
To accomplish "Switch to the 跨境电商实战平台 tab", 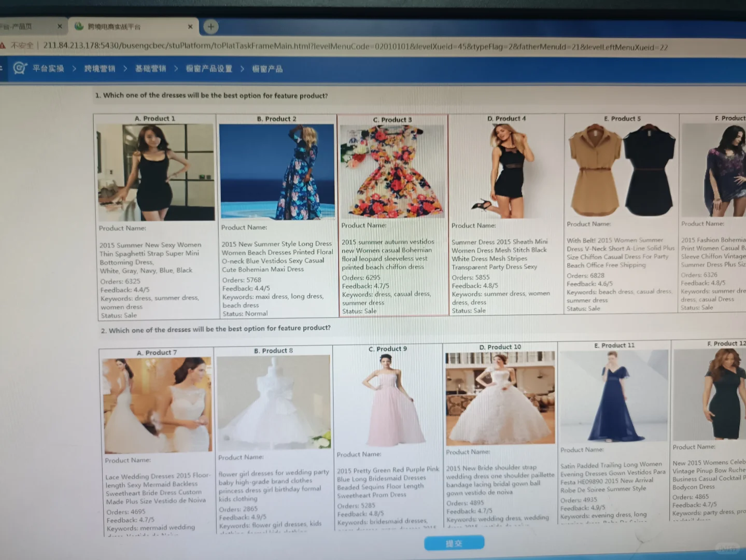I will point(133,26).
